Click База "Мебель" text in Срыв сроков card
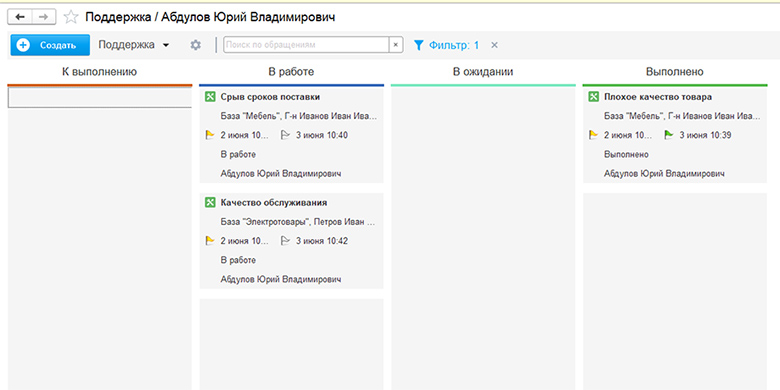This screenshot has width=780, height=390. click(x=298, y=116)
